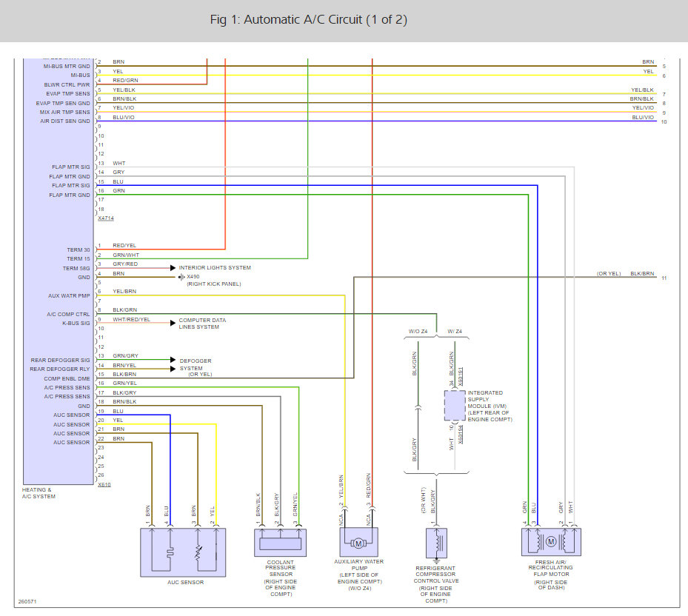This screenshot has width=688, height=616.
Task: Click the 'A/C COMP CTRL' pin label
Action: coord(68,314)
